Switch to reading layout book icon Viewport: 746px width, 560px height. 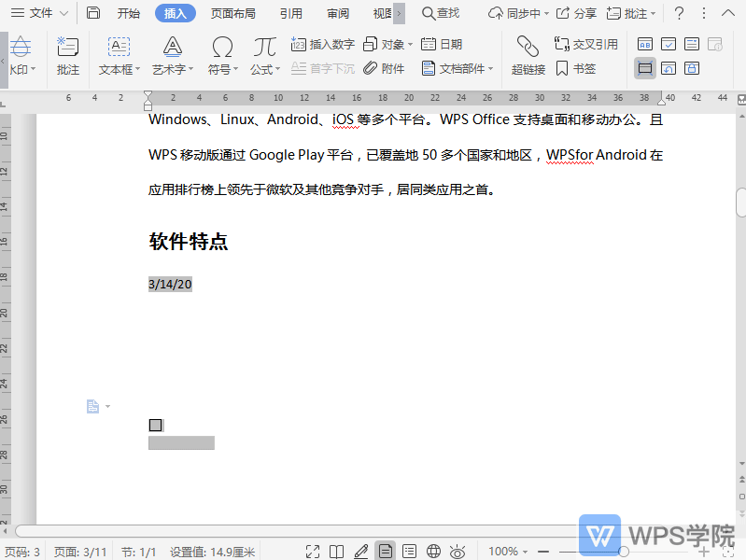(336, 552)
